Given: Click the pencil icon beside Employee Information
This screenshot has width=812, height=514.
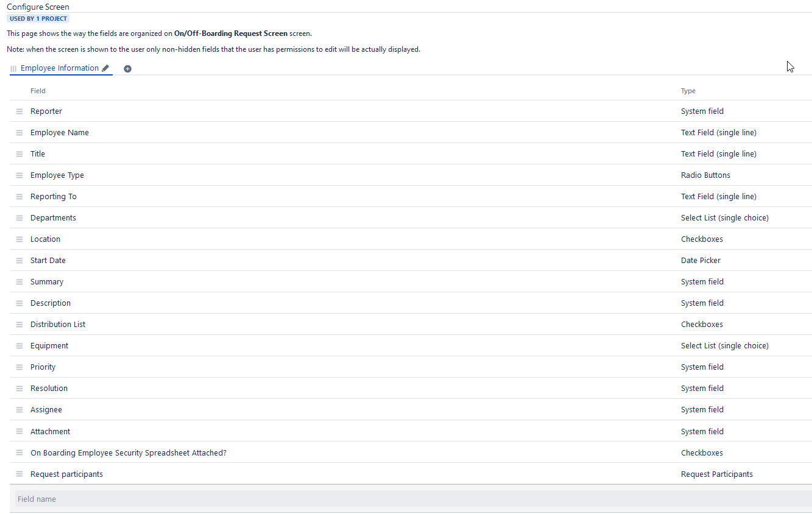Looking at the screenshot, I should 105,68.
